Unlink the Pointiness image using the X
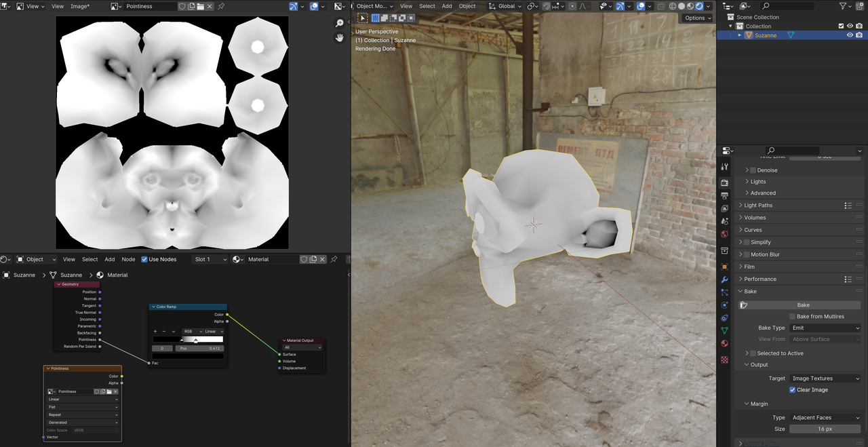Image resolution: width=868 pixels, height=447 pixels. pos(210,6)
